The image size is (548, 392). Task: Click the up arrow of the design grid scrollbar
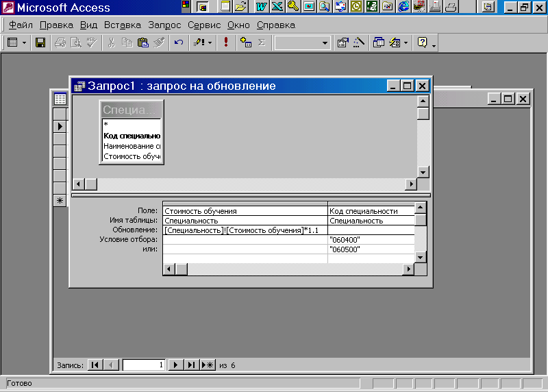tap(421, 208)
